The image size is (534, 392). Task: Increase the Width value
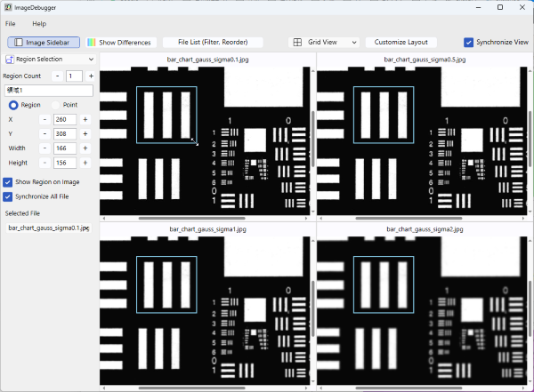click(x=85, y=148)
